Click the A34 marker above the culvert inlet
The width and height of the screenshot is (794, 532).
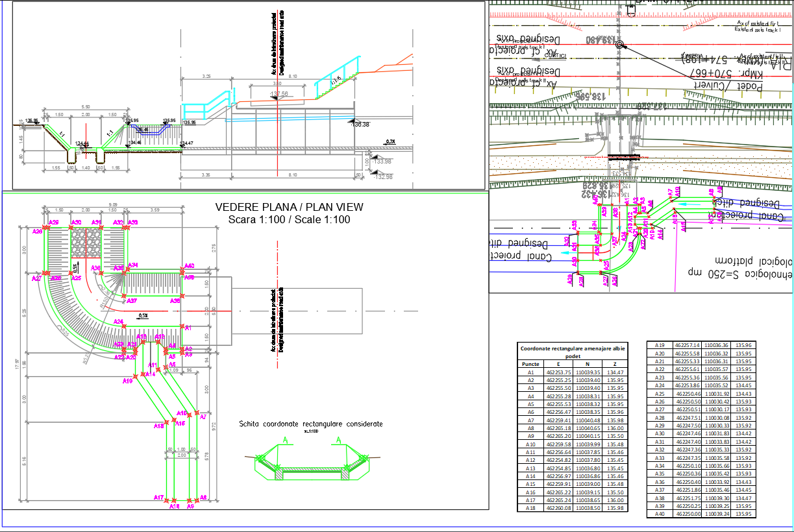(127, 269)
